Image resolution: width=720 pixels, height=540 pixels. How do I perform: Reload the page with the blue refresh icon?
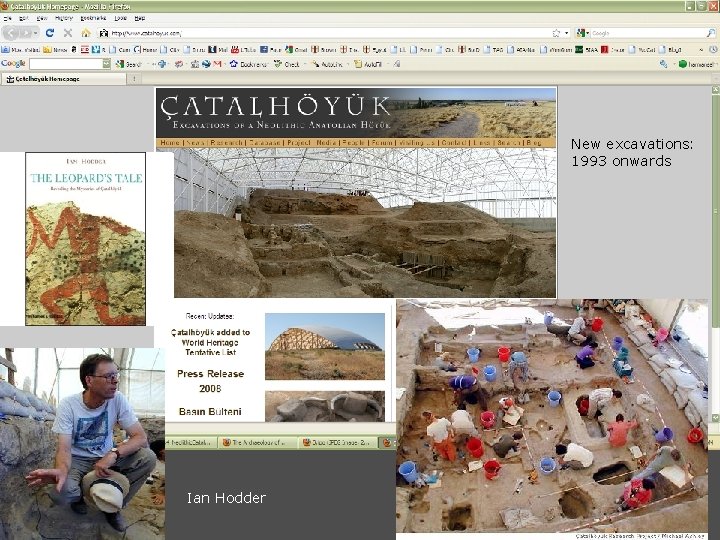pyautogui.click(x=50, y=33)
